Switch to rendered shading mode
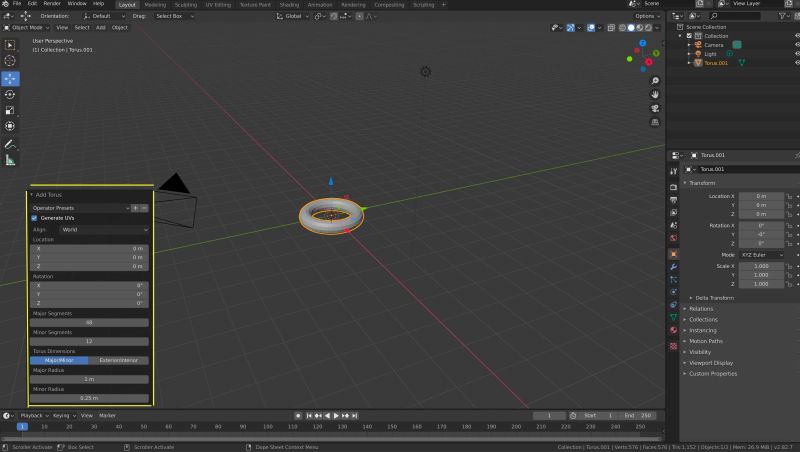Image resolution: width=800 pixels, height=452 pixels. (648, 28)
